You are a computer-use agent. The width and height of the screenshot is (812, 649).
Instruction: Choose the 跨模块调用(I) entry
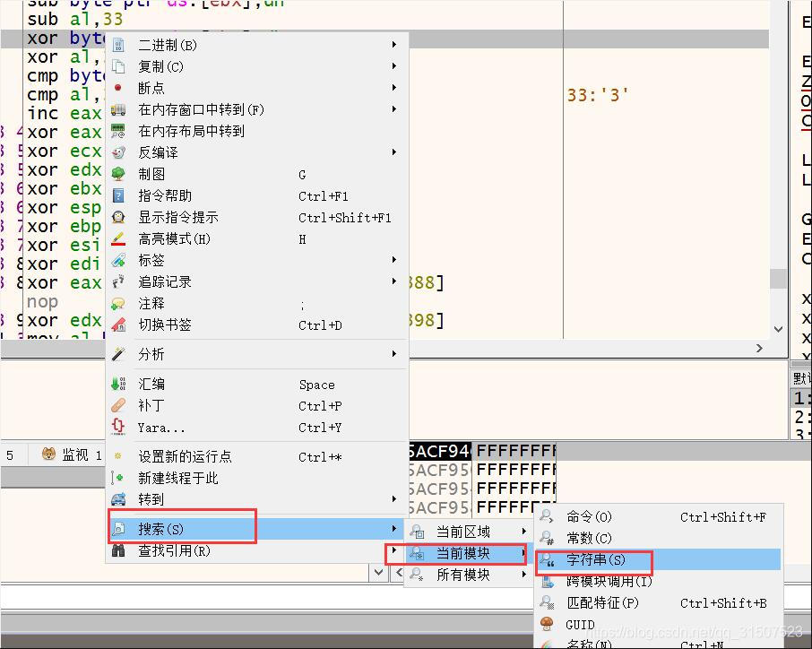click(x=658, y=581)
